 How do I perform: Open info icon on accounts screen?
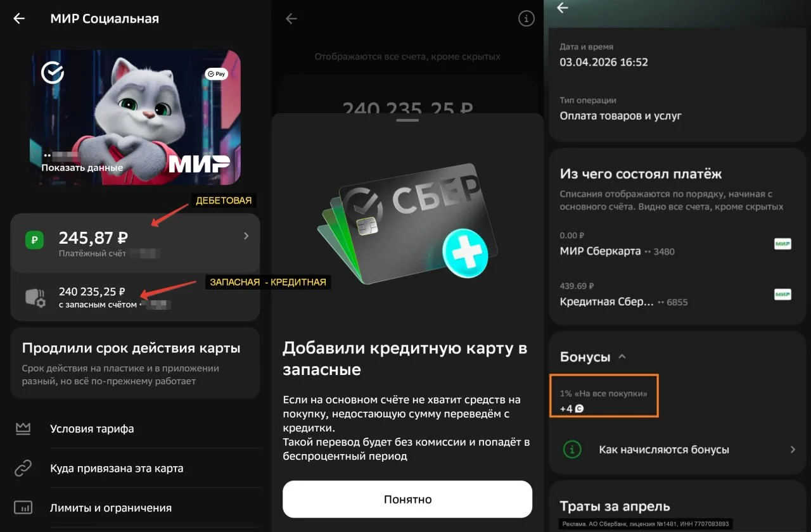(527, 19)
